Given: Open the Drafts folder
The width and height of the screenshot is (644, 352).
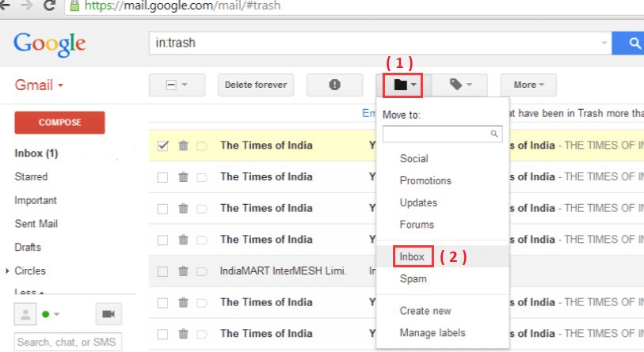Looking at the screenshot, I should pyautogui.click(x=28, y=248).
